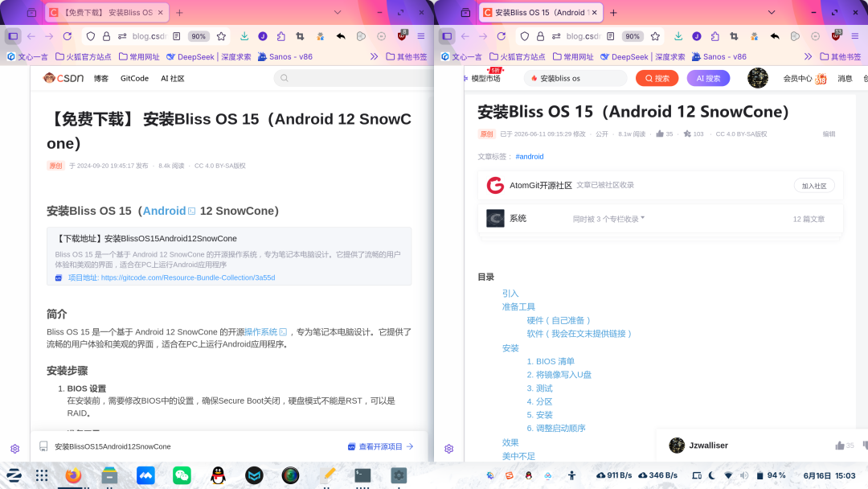The width and height of the screenshot is (868, 489).
Task: Expand more bookmarks chevron in left window
Action: click(375, 56)
